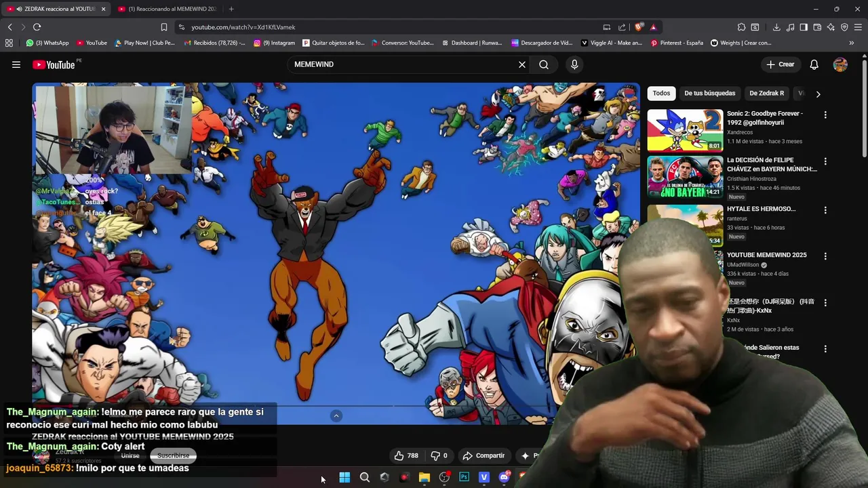
Task: Open Photoshop from the taskbar
Action: pyautogui.click(x=464, y=477)
